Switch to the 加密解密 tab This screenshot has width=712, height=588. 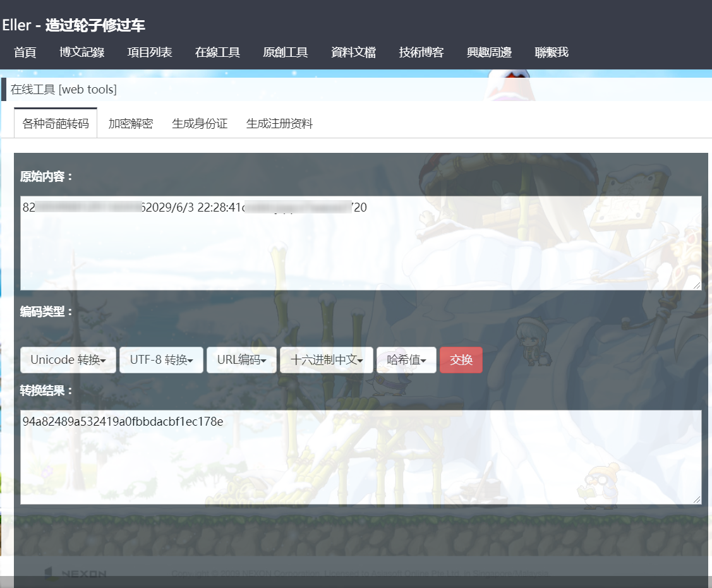pos(131,124)
